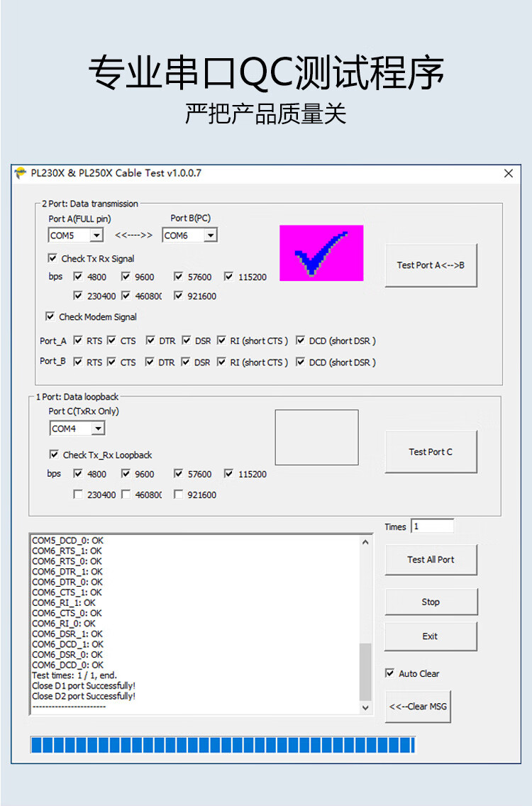
Task: Click the magenta checkmark result image
Action: 321,253
